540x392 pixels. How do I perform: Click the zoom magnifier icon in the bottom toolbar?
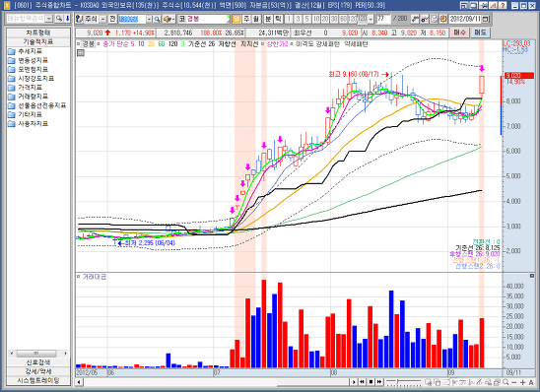(x=506, y=382)
